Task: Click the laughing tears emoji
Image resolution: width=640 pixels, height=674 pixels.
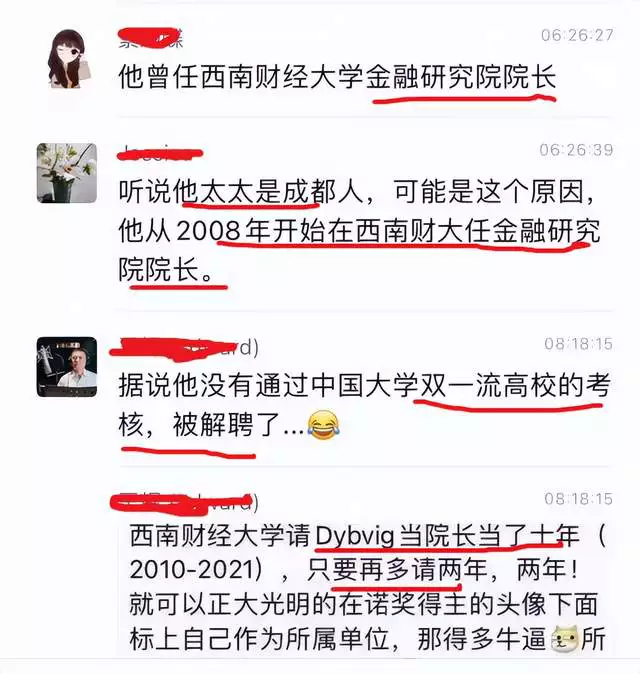Action: click(324, 425)
